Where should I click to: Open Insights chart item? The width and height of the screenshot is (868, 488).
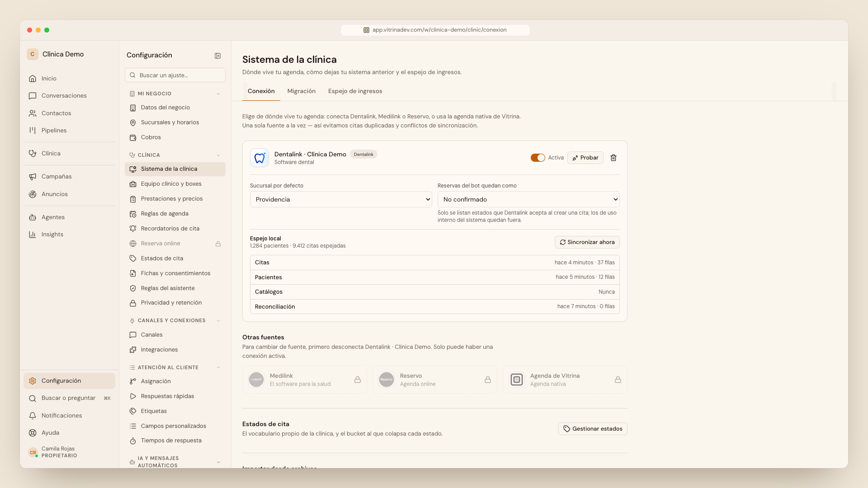click(69, 235)
